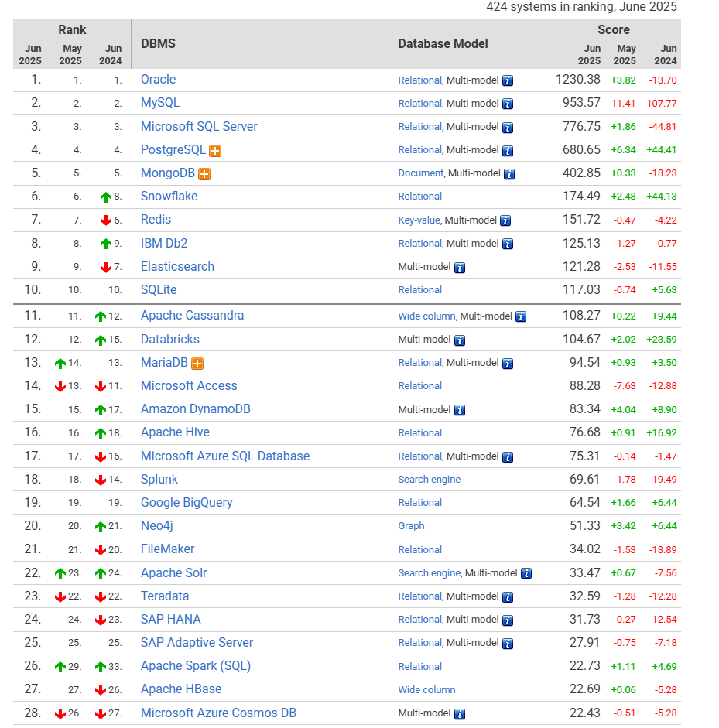Click the info icon in Redis row
Viewport: 719px width, 728px height.
(505, 220)
